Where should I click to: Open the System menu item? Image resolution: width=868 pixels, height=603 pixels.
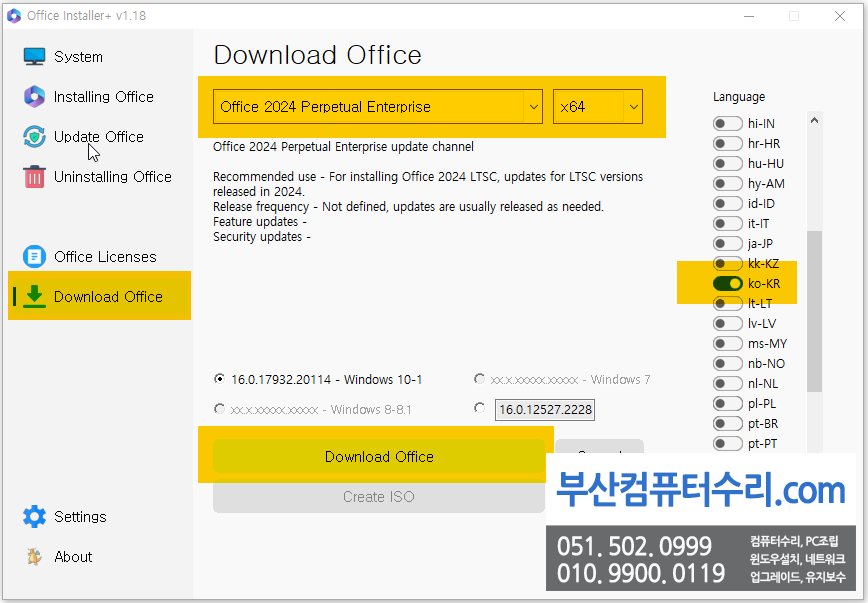[x=78, y=56]
